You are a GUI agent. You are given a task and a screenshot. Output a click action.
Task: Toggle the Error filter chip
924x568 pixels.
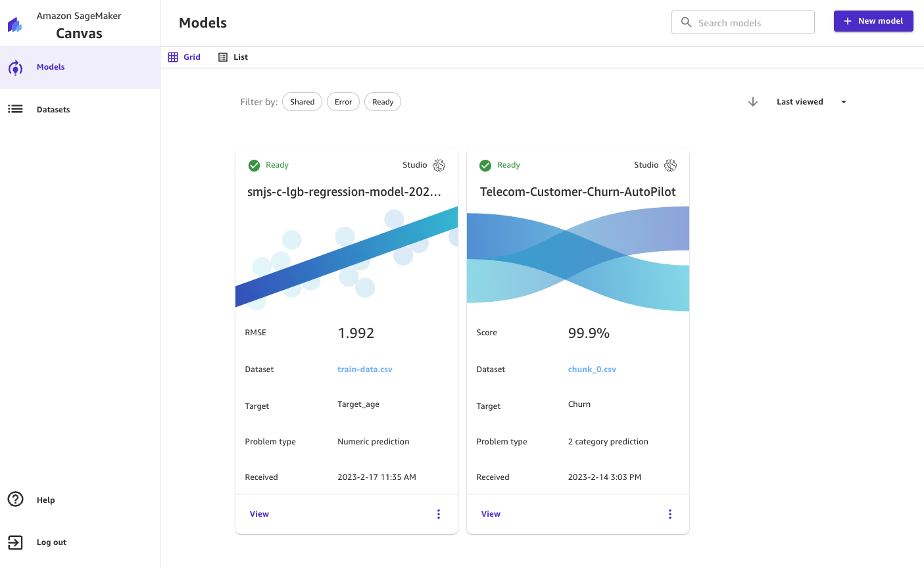343,102
